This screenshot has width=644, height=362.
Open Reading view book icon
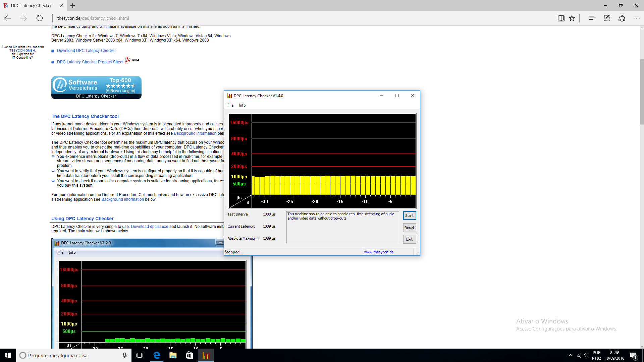click(561, 18)
